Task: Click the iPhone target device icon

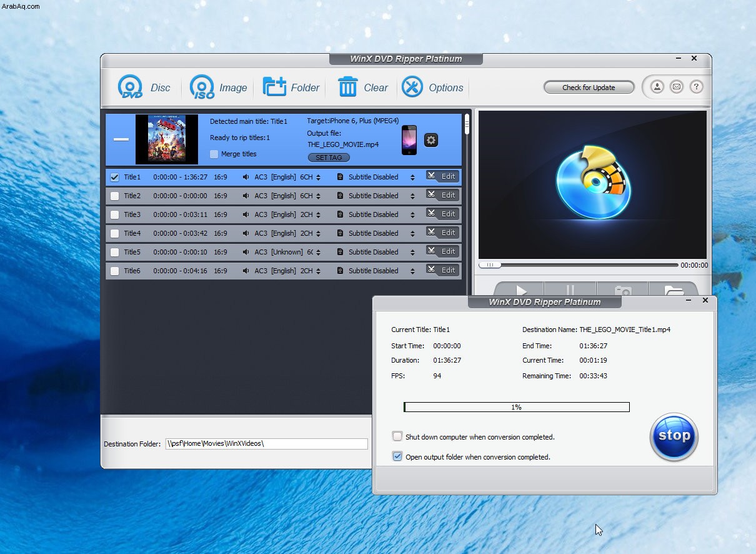Action: pos(409,140)
